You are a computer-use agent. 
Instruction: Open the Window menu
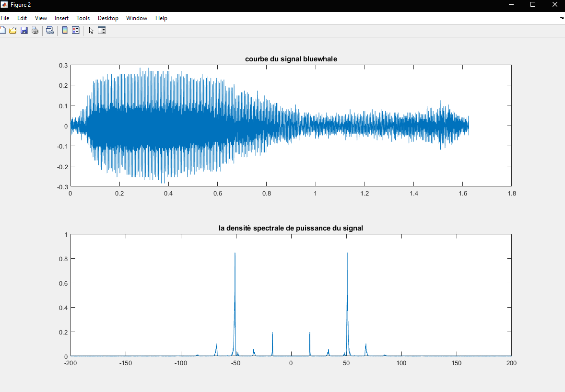pos(136,18)
